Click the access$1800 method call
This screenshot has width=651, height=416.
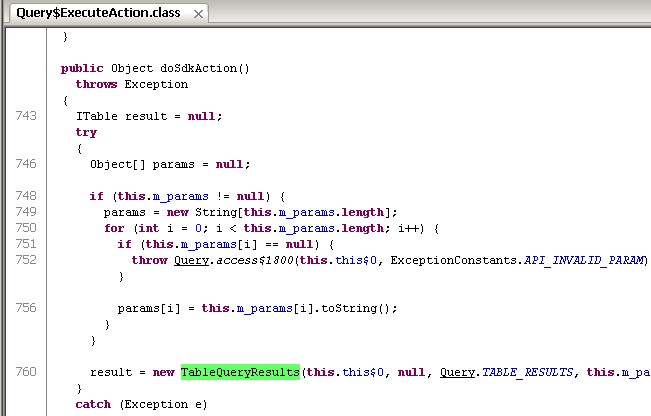click(252, 260)
